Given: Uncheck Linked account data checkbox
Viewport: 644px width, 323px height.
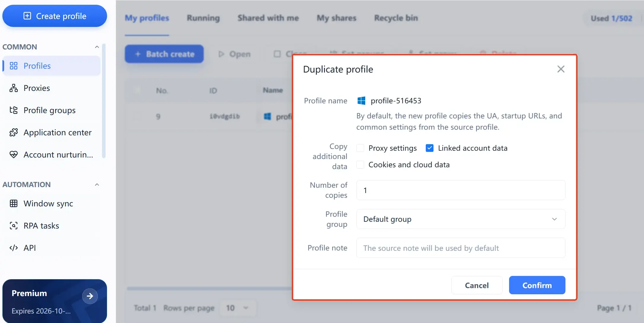Looking at the screenshot, I should coord(429,148).
